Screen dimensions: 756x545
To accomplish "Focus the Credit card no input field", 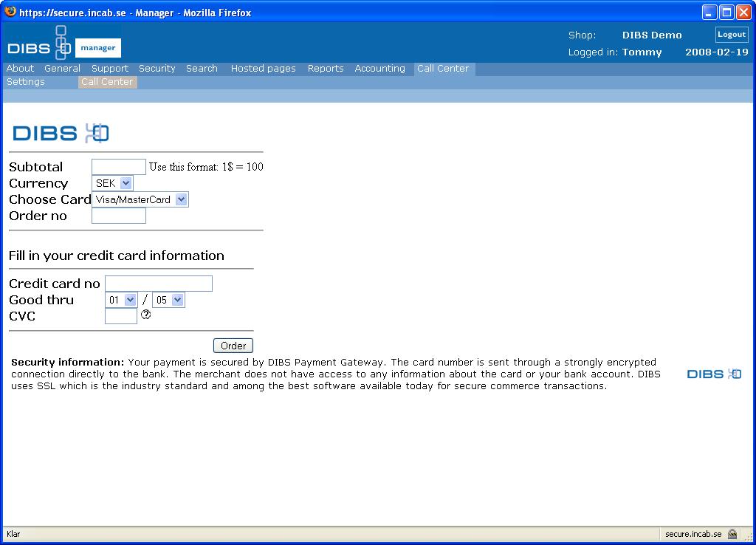I will [159, 284].
